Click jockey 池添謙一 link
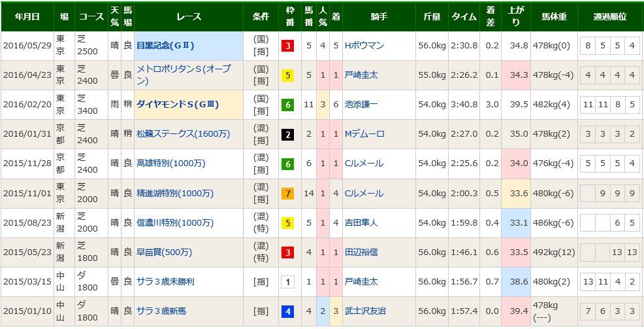The height and width of the screenshot is (329, 644). coord(361,105)
